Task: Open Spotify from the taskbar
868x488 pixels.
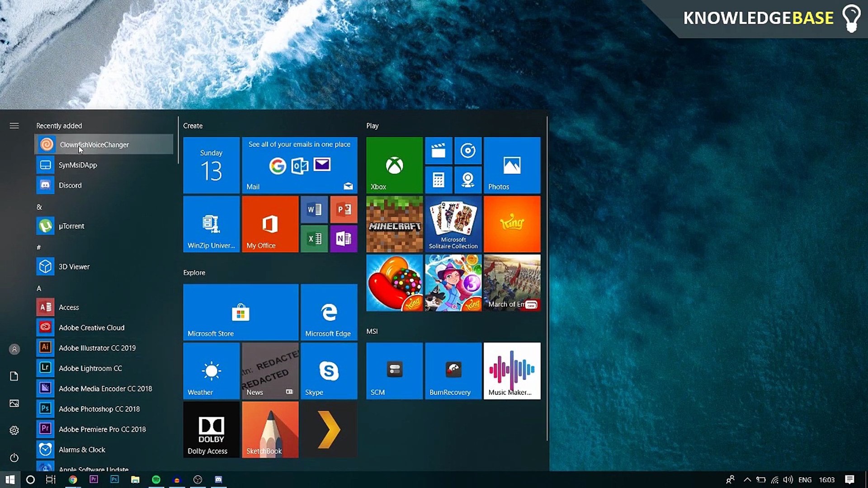Action: pyautogui.click(x=156, y=480)
